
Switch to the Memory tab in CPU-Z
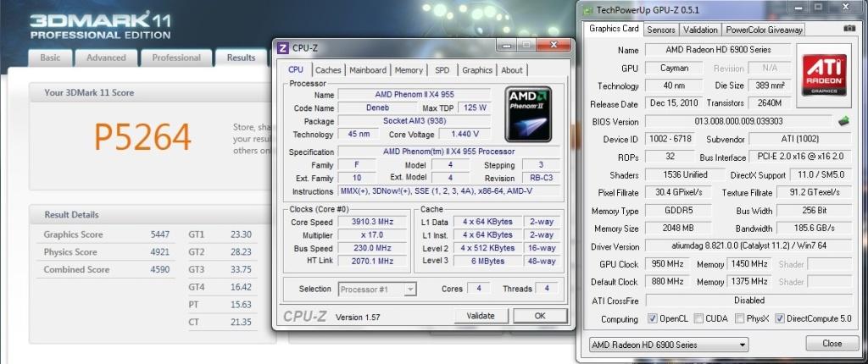pos(409,69)
